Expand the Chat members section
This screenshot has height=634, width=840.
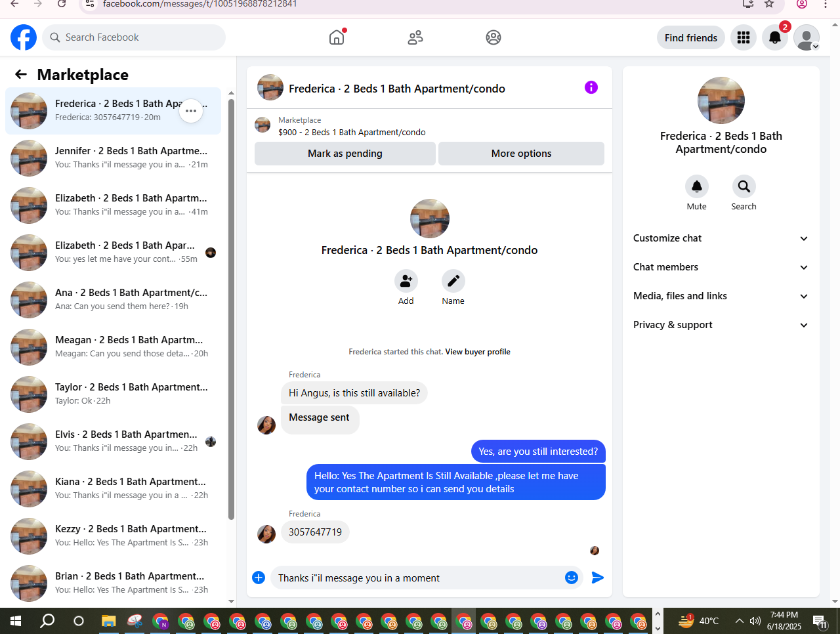point(721,267)
